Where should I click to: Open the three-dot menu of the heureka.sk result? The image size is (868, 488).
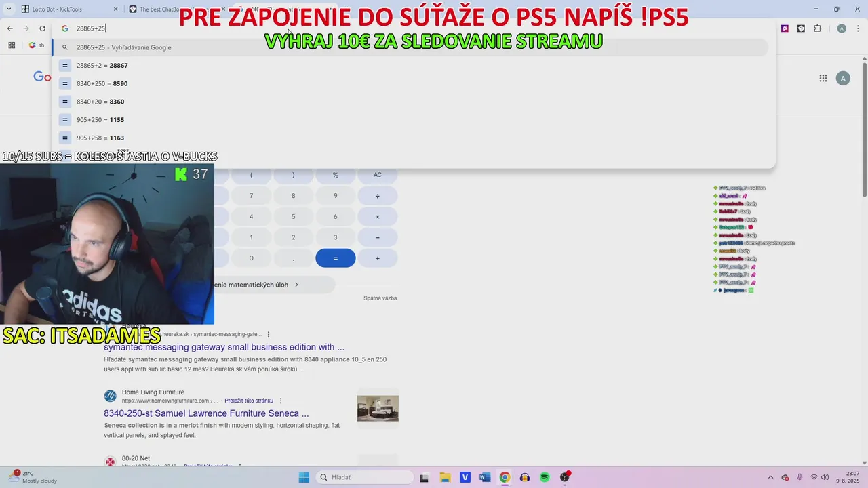point(269,334)
